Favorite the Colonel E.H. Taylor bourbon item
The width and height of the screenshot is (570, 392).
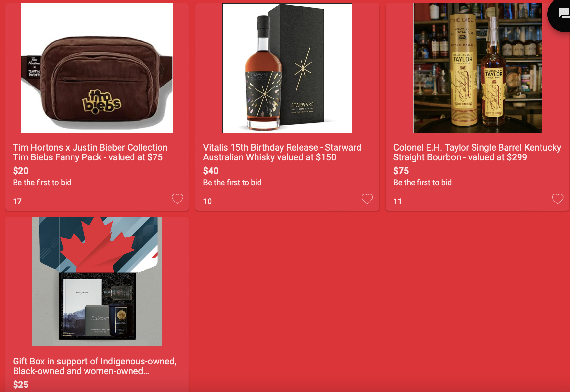point(558,199)
